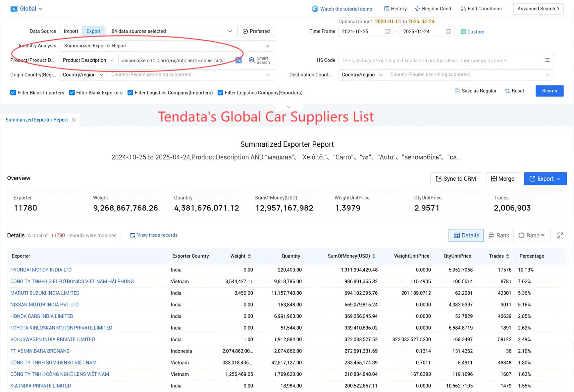This screenshot has height=392, width=574.
Task: Open the start date calendar icon
Action: coord(387,31)
